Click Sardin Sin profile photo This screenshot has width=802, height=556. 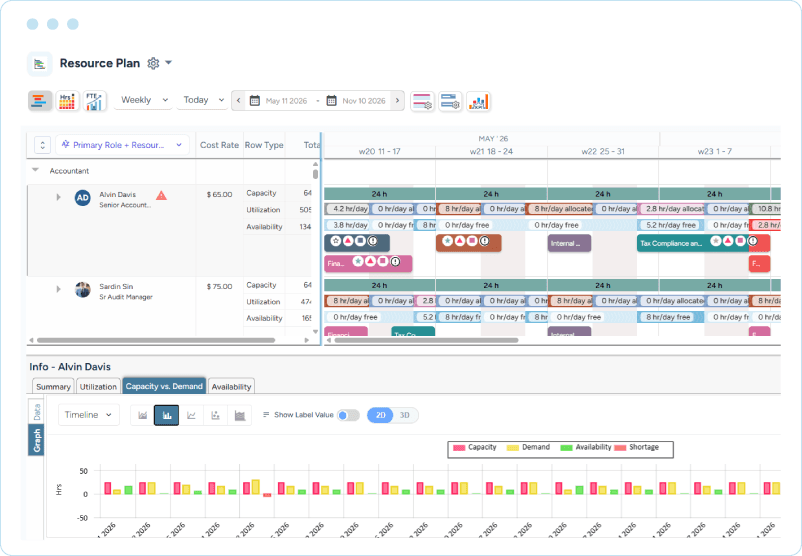coord(82,290)
